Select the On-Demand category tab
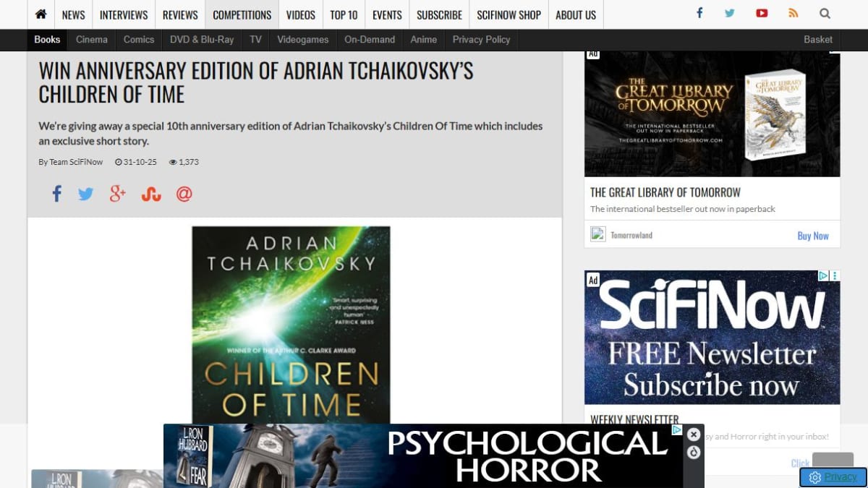 coord(370,40)
